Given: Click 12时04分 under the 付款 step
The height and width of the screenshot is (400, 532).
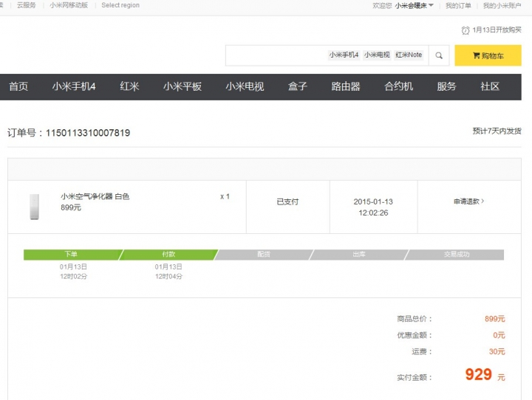Looking at the screenshot, I should click(x=168, y=277).
